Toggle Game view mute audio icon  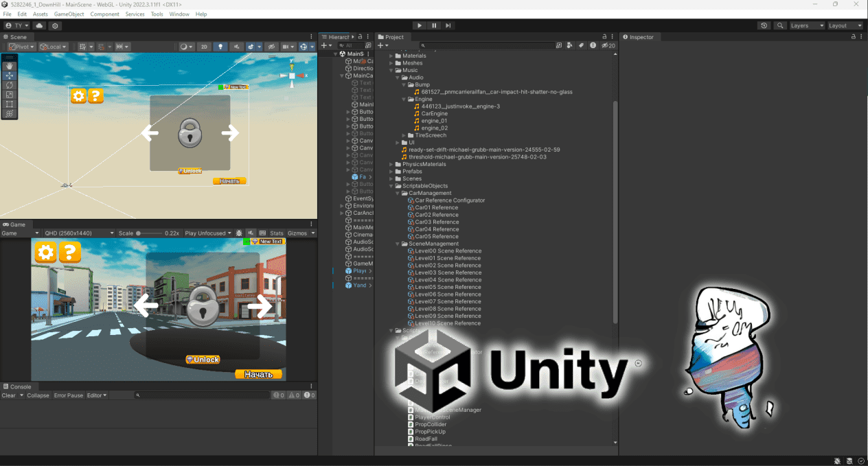pyautogui.click(x=251, y=233)
